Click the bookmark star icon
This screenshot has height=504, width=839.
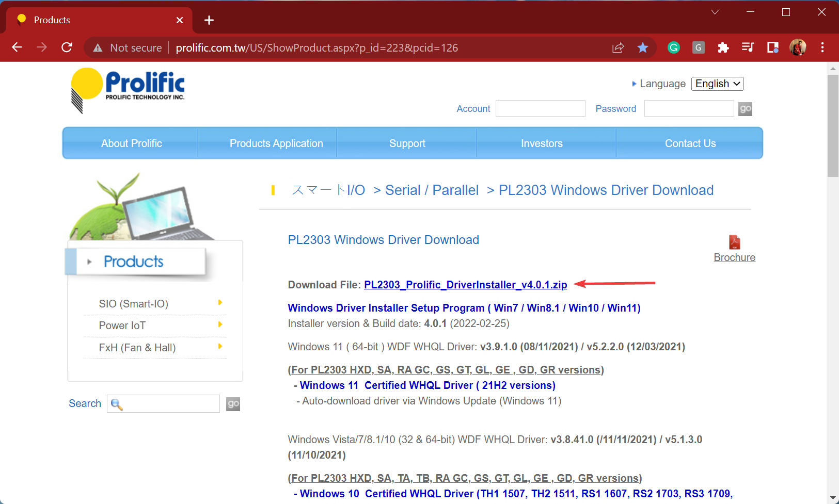point(643,47)
